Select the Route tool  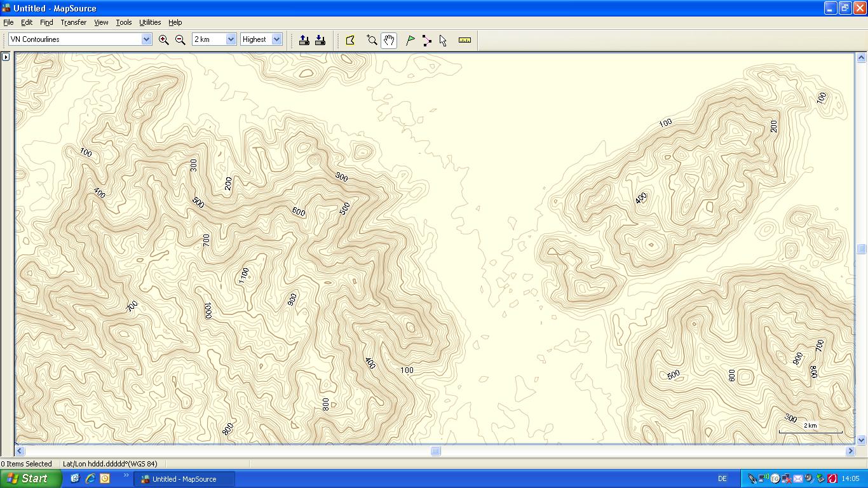pos(426,40)
